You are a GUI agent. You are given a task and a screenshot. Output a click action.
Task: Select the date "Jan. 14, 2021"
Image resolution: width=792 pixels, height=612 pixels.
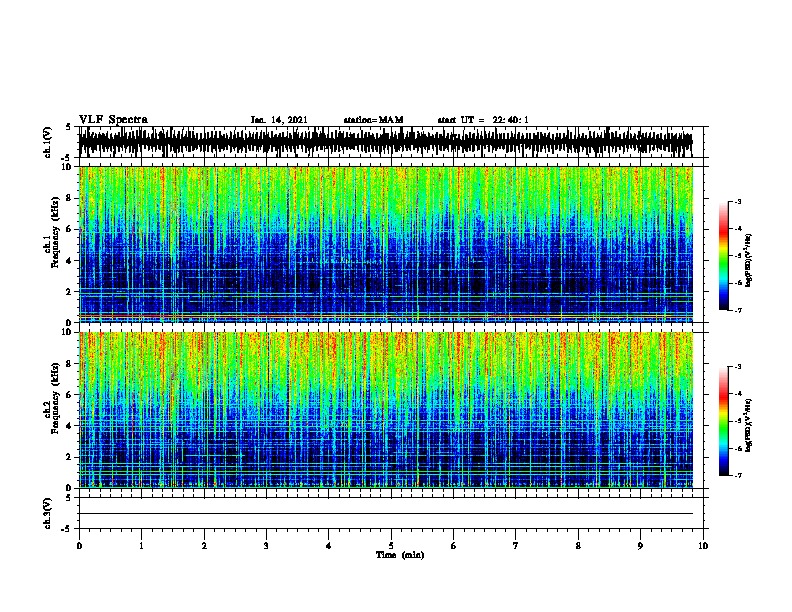pos(279,120)
